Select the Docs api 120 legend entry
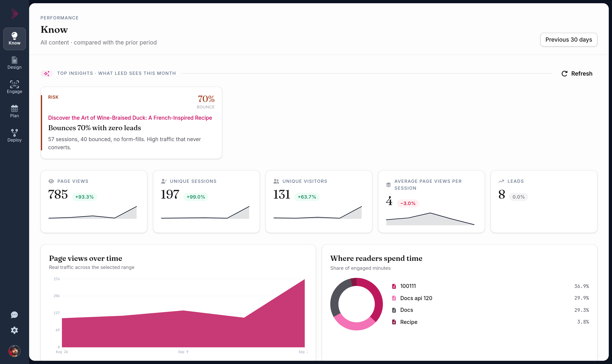Image resolution: width=612 pixels, height=364 pixels. point(490,298)
